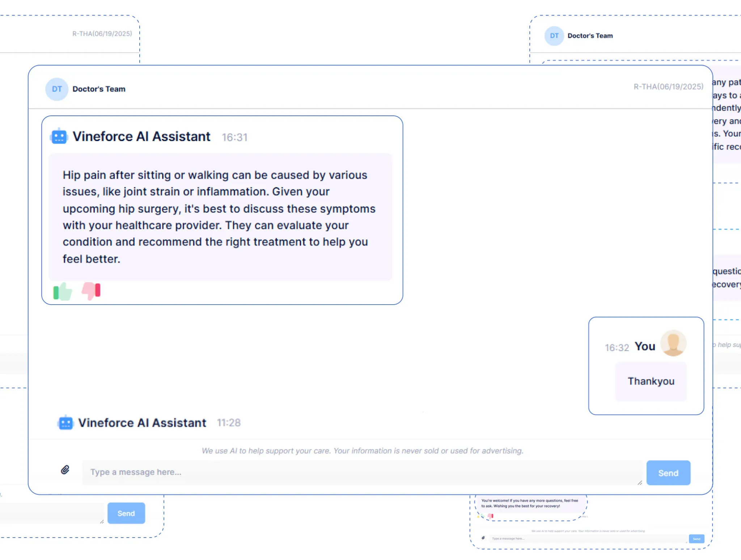Click the robot icon beside 11:28 message
Viewport: 741px width, 560px height.
65,423
